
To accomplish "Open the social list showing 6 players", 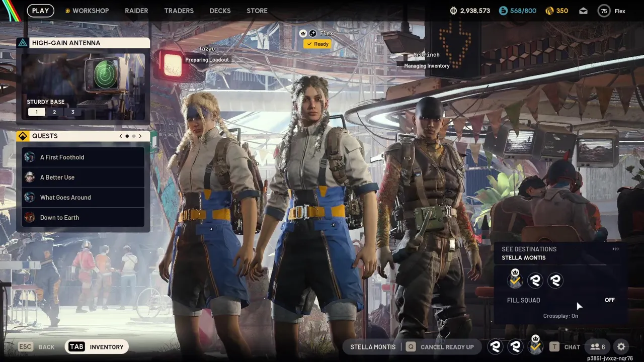I will pos(598,347).
